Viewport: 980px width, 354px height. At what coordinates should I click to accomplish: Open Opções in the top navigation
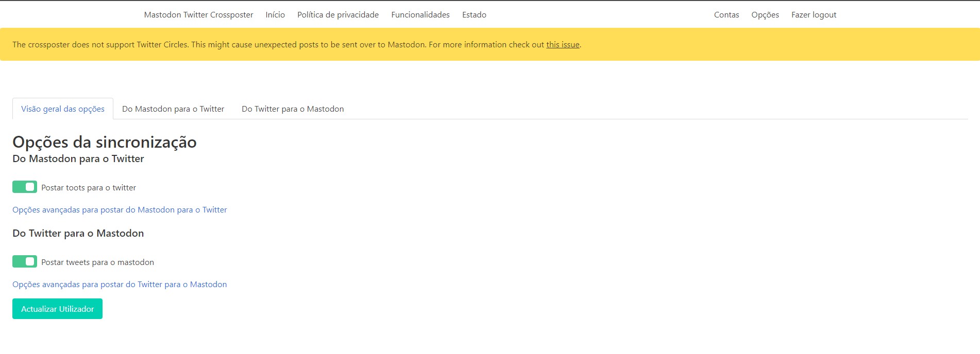[x=765, y=15]
